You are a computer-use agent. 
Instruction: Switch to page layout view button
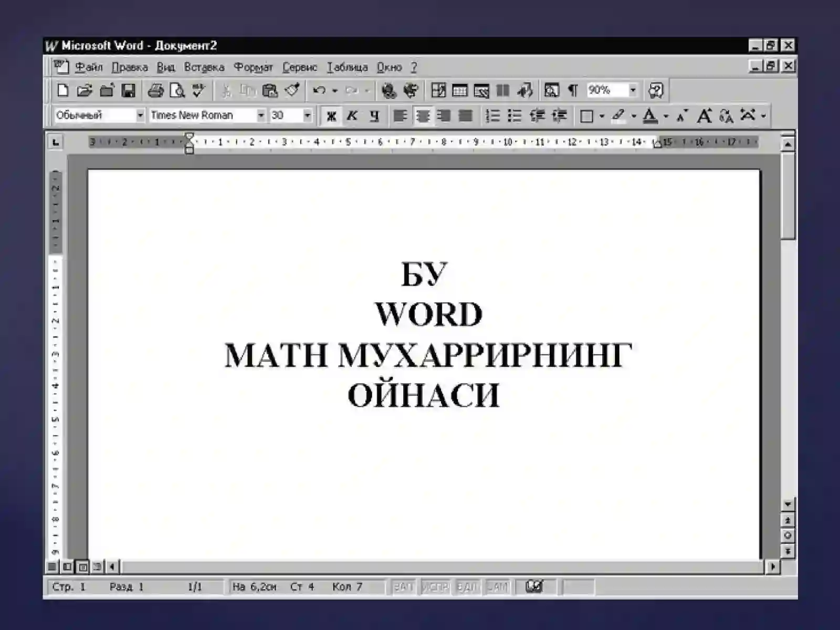pyautogui.click(x=82, y=567)
